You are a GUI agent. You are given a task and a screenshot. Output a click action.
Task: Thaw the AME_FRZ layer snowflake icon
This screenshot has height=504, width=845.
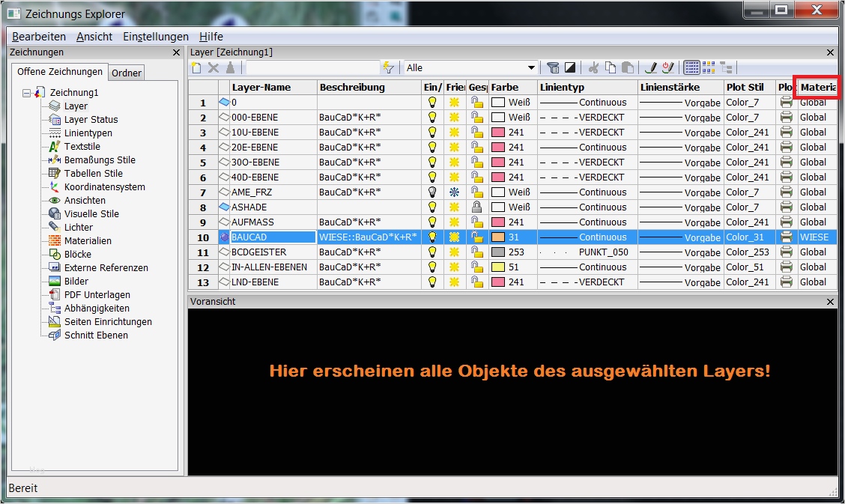coord(454,192)
